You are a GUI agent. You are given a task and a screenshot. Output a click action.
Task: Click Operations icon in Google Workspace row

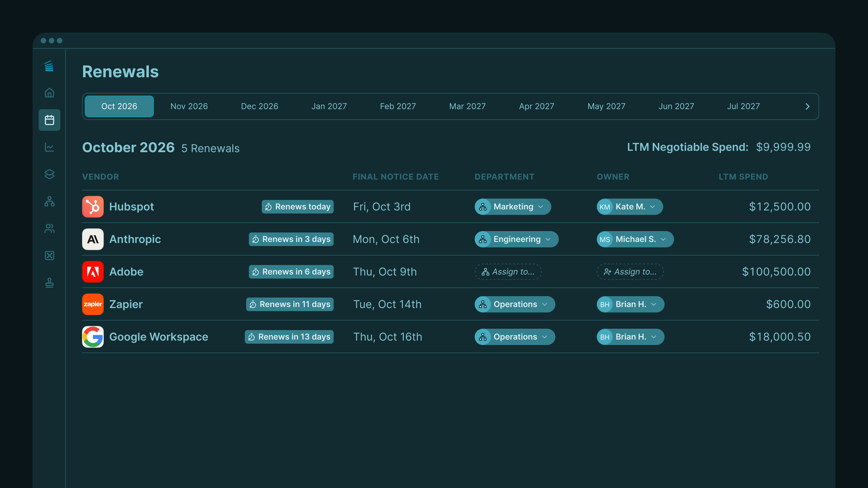pyautogui.click(x=483, y=337)
